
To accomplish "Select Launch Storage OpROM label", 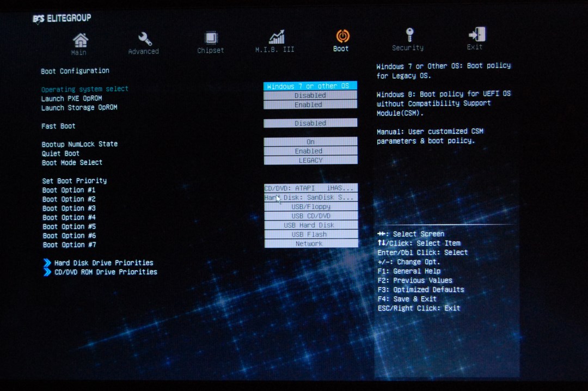I will pyautogui.click(x=79, y=108).
